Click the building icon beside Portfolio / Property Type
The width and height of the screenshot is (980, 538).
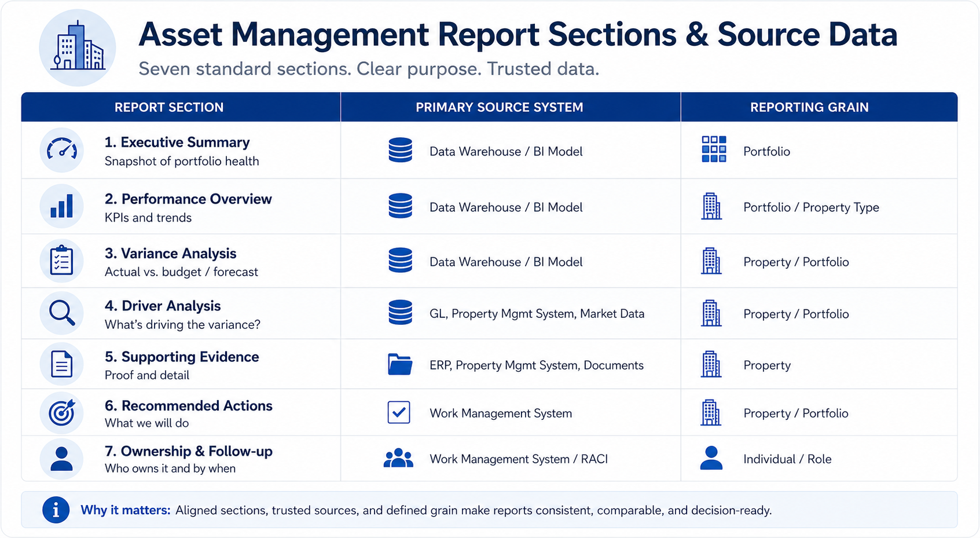click(x=711, y=206)
